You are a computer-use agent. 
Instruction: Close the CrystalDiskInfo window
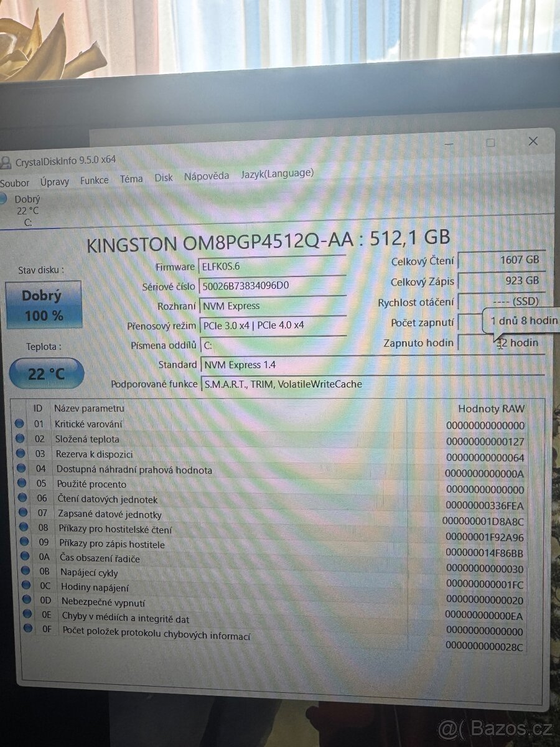pos(533,141)
